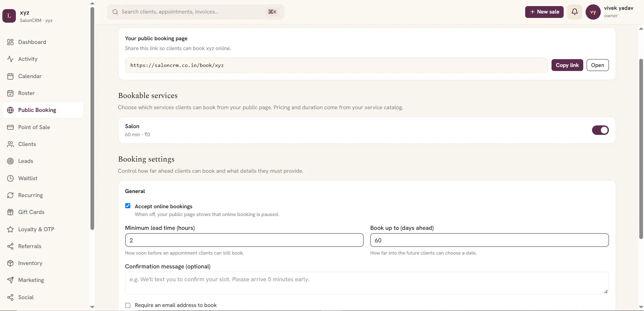Click the sidebar scrollbar down arrow
The width and height of the screenshot is (644, 311).
pyautogui.click(x=92, y=307)
